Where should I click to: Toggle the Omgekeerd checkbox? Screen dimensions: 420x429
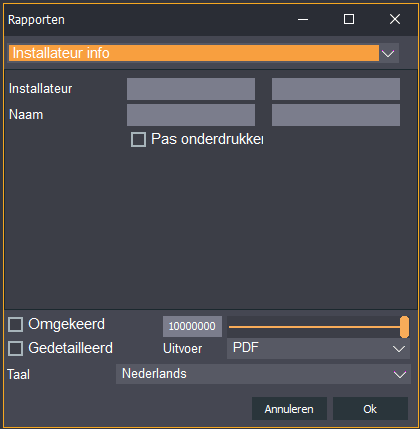tap(15, 324)
